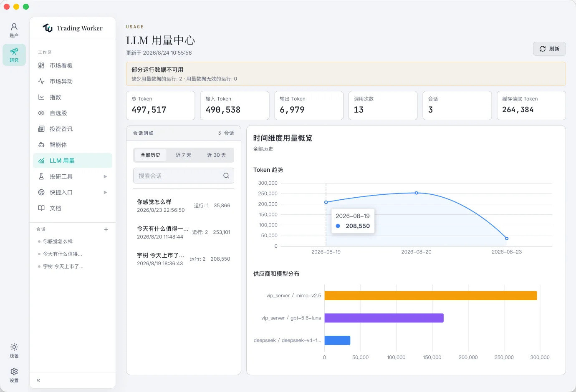Screen dimensions: 576x392
Task: Switch to the 近 30 天 tab
Action: pyautogui.click(x=217, y=155)
